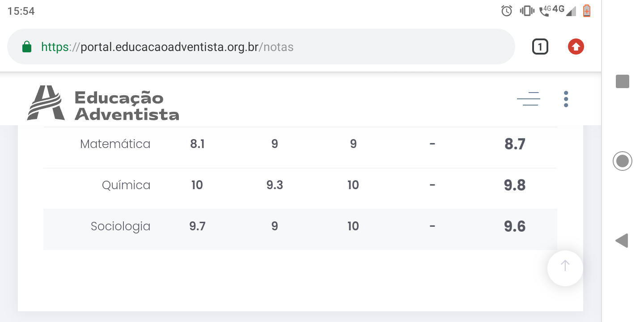Tap the Android home circle button
The image size is (644, 322).
[x=622, y=161]
